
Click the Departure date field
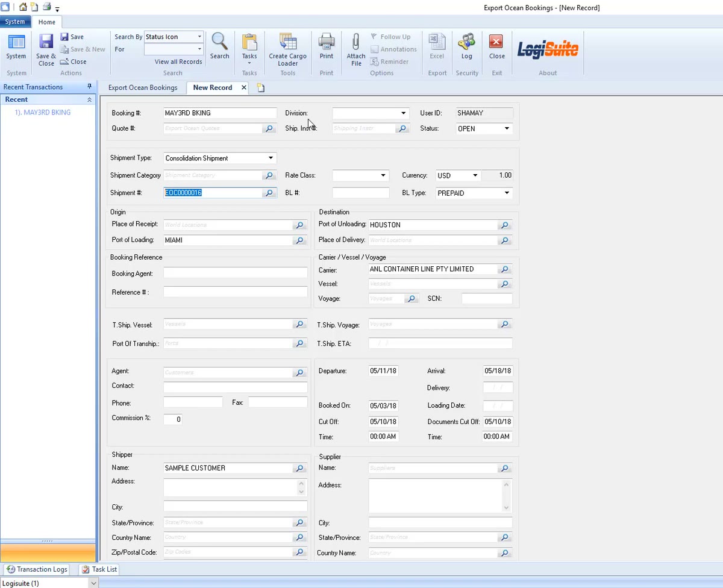383,371
